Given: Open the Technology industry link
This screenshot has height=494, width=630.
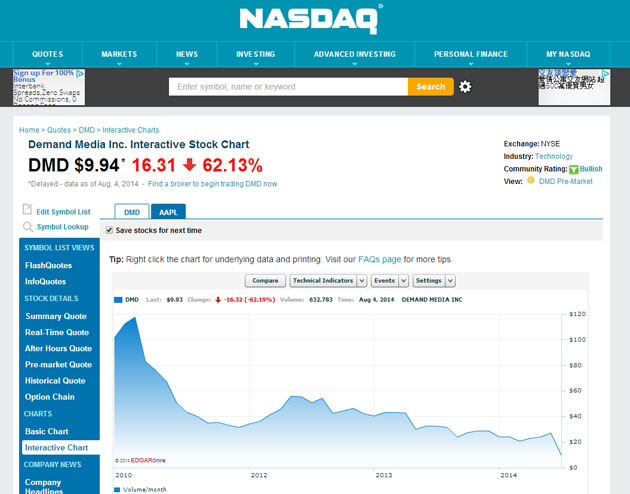Looking at the screenshot, I should tap(554, 156).
